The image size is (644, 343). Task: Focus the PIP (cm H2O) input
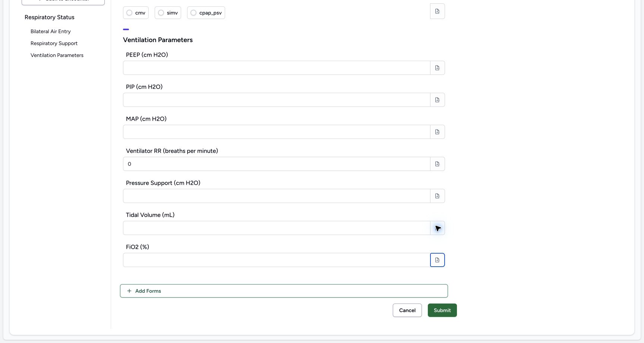coord(277,100)
